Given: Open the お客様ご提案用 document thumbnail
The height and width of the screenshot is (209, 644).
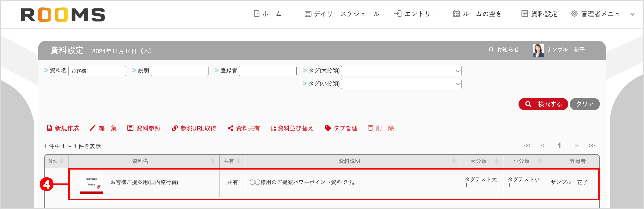Looking at the screenshot, I should [x=92, y=183].
